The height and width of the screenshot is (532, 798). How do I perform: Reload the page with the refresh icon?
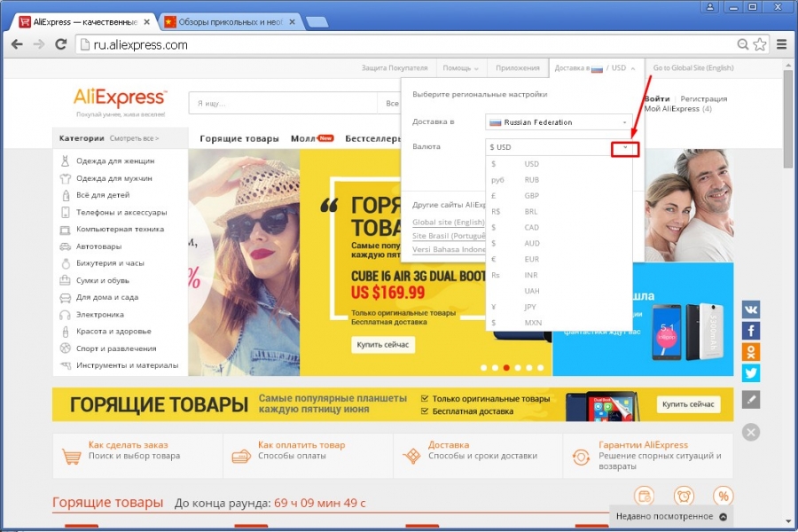tap(61, 45)
